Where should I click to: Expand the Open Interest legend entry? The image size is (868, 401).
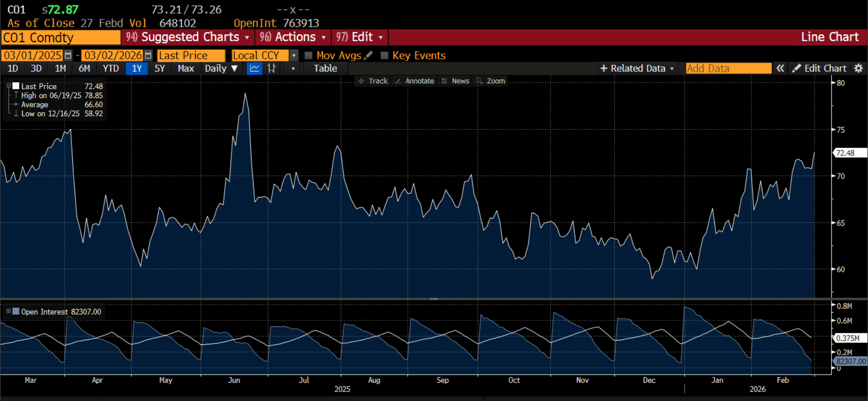coord(8,311)
